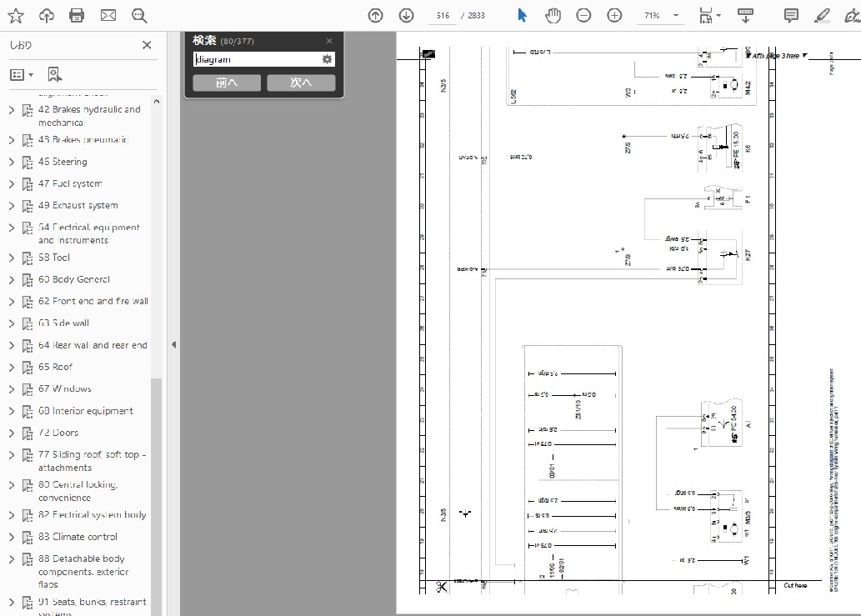Go to previous page arrow
The height and width of the screenshot is (616, 861).
376,15
